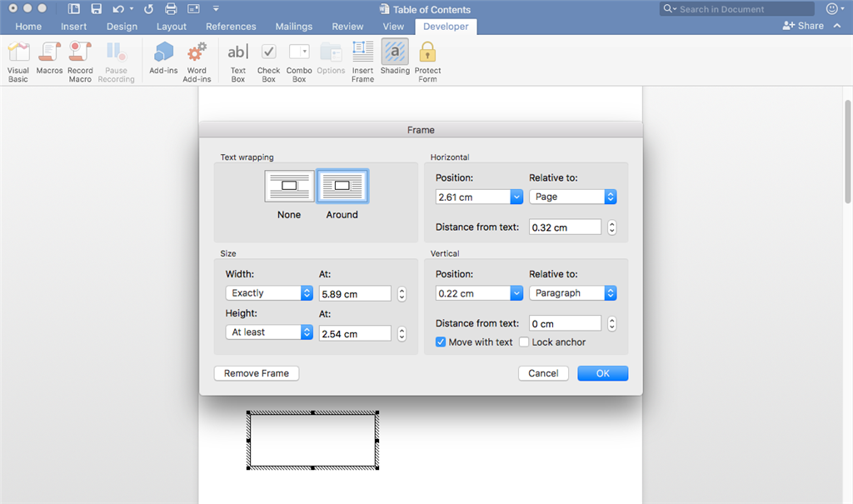Open Horizontal Relative to Page dropdown
The width and height of the screenshot is (853, 504).
(573, 197)
